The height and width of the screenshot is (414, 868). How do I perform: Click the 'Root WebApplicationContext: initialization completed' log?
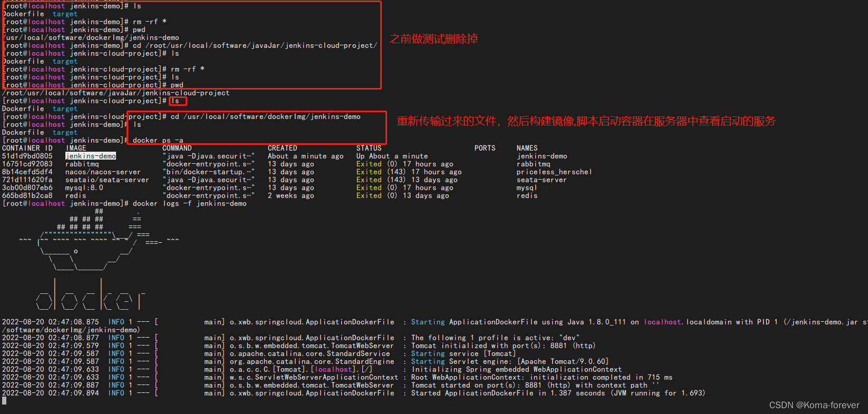coord(542,377)
